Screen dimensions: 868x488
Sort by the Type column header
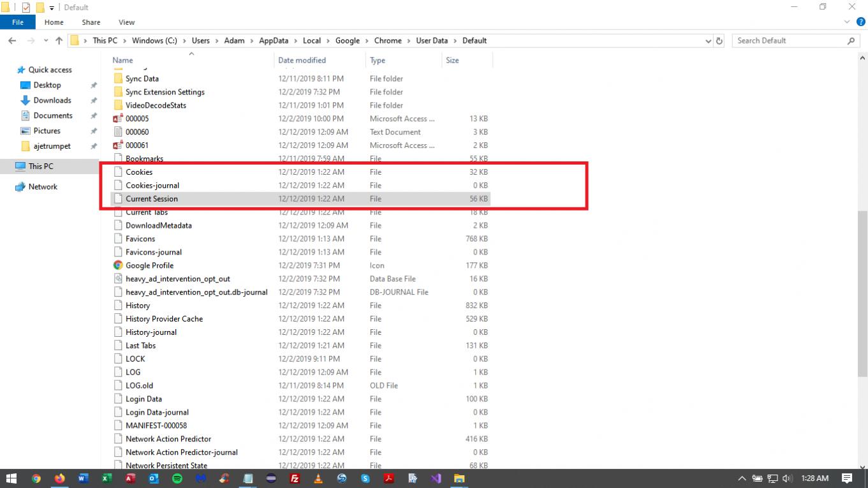point(403,60)
